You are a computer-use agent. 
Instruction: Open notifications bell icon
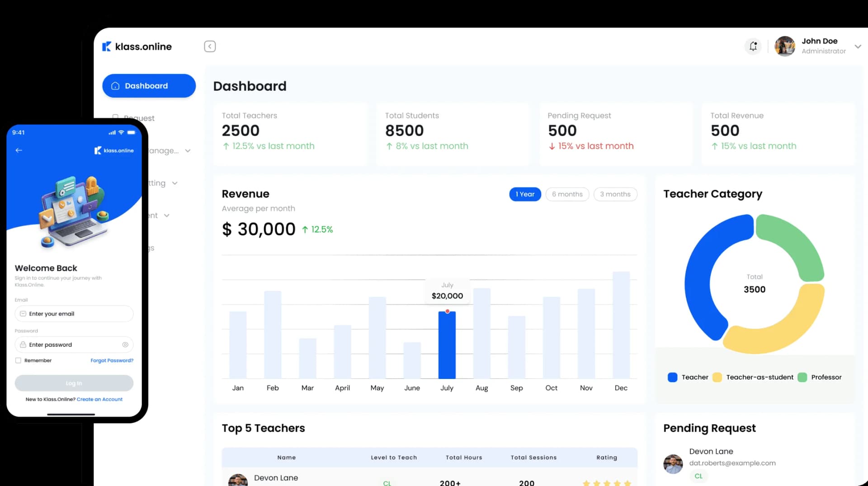tap(753, 46)
